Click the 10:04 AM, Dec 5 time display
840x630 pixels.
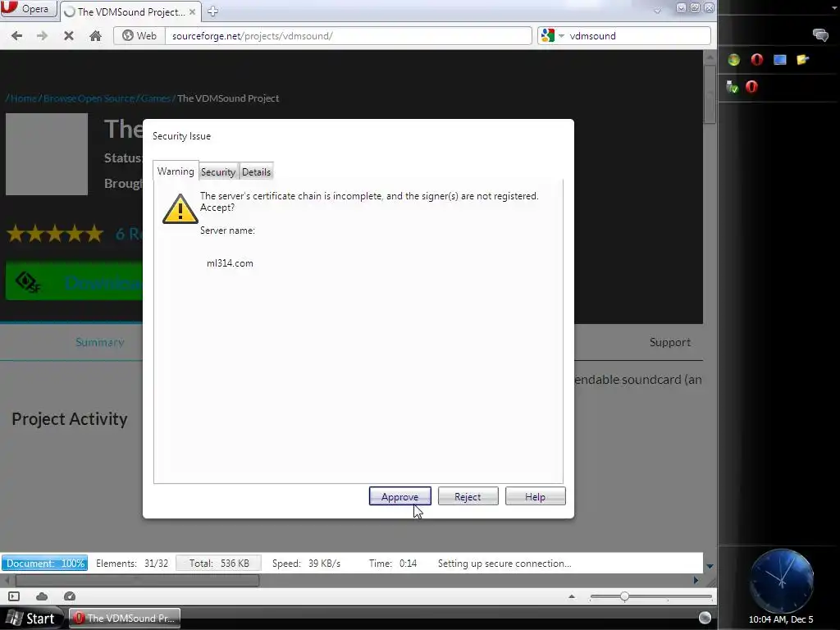pos(781,619)
